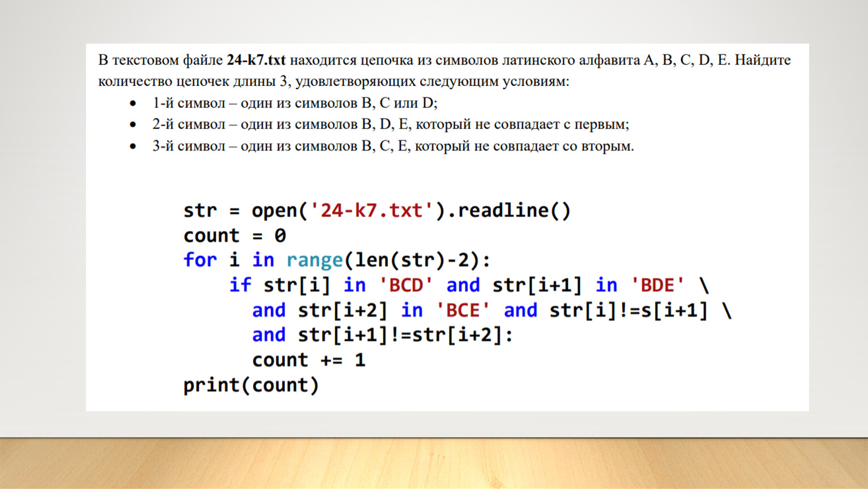Image resolution: width=868 pixels, height=489 pixels.
Task: Click the bold filename 24-k7.txt in the task text
Action: pos(256,60)
